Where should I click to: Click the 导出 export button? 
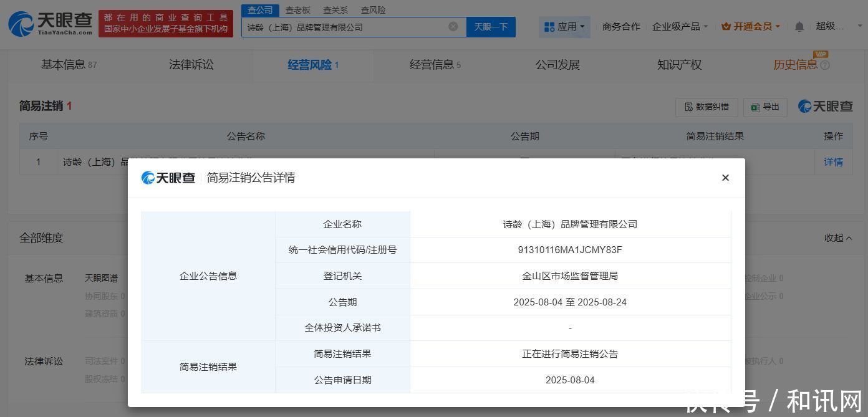tap(765, 107)
